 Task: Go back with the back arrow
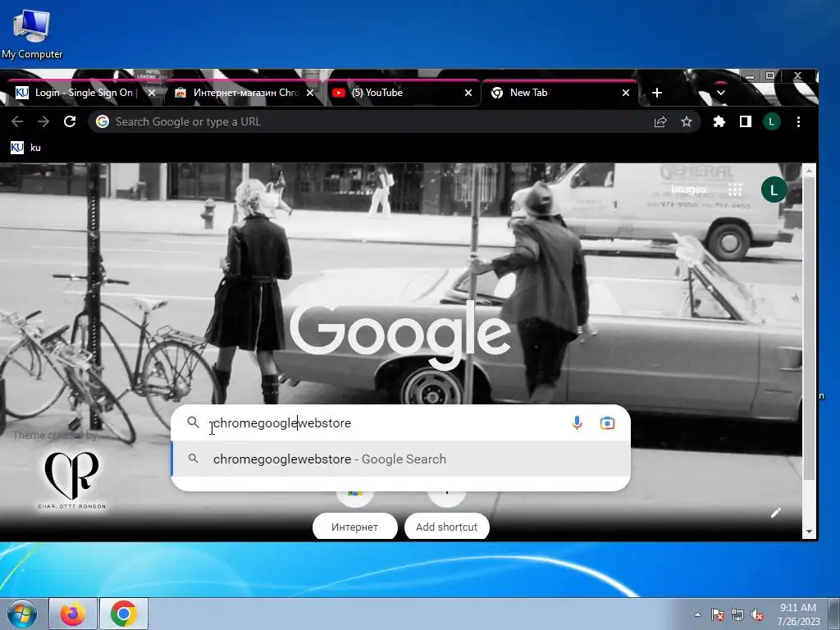click(x=17, y=121)
